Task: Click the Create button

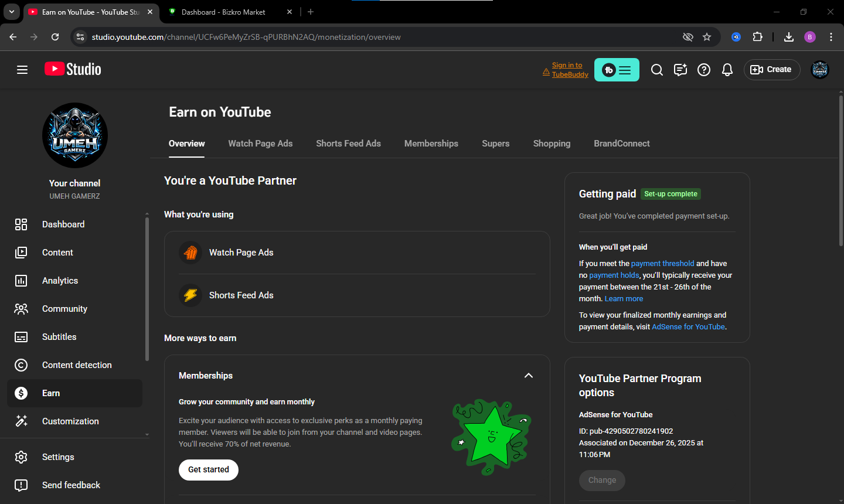Action: point(772,70)
